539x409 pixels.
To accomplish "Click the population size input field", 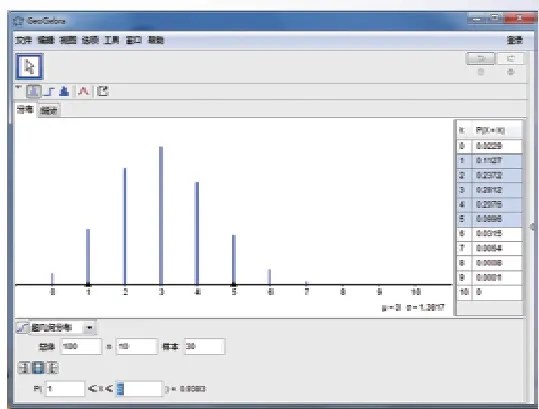I will tap(81, 346).
